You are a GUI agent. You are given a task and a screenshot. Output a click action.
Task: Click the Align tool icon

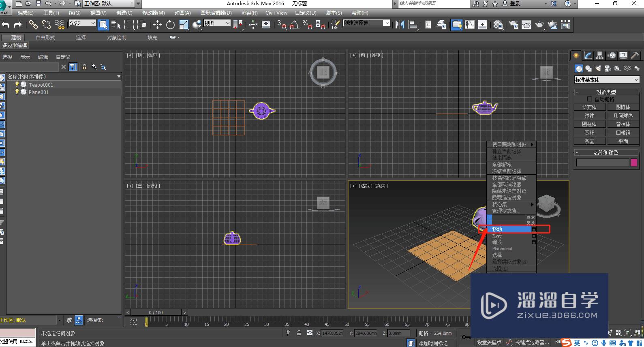pos(413,25)
